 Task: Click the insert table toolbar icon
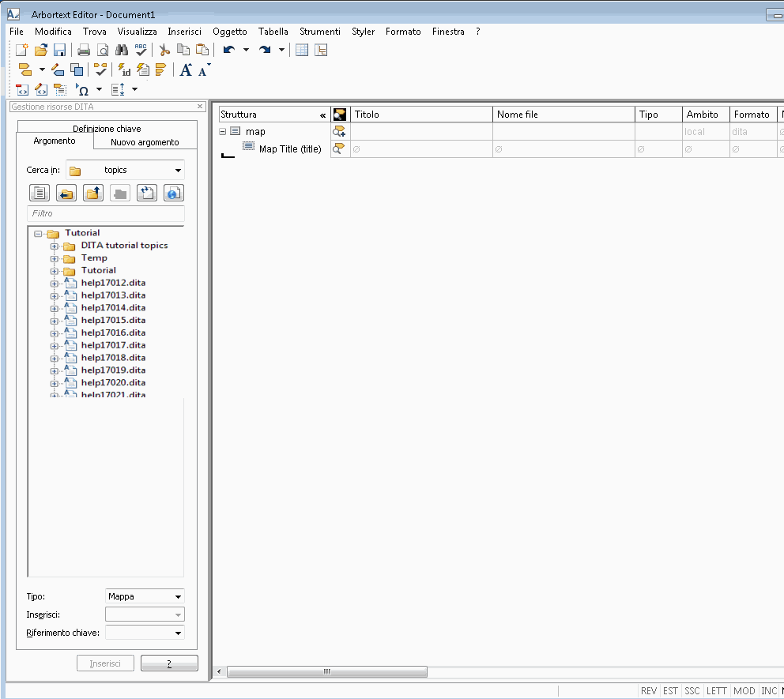tap(302, 50)
